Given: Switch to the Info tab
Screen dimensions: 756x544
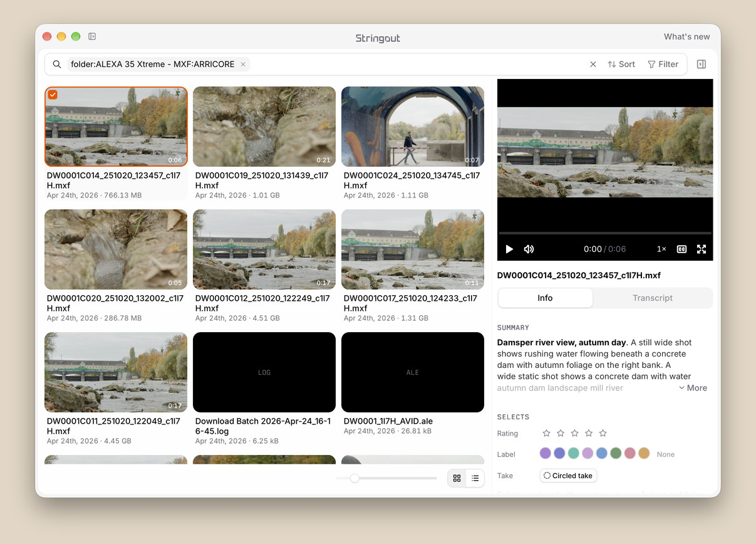Looking at the screenshot, I should 545,298.
